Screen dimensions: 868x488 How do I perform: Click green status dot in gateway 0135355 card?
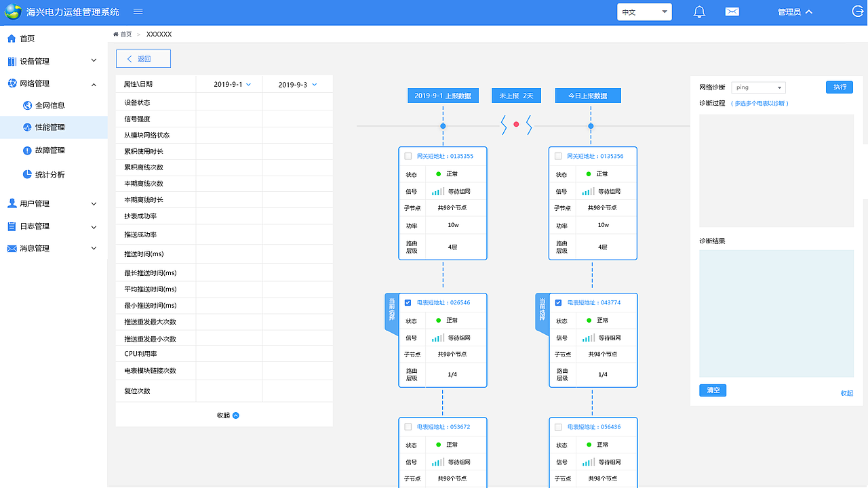(x=439, y=174)
